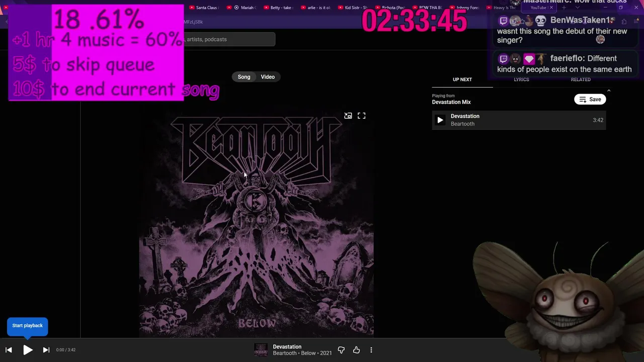Switch to the arlie - is it ok browser tab

tap(317, 8)
